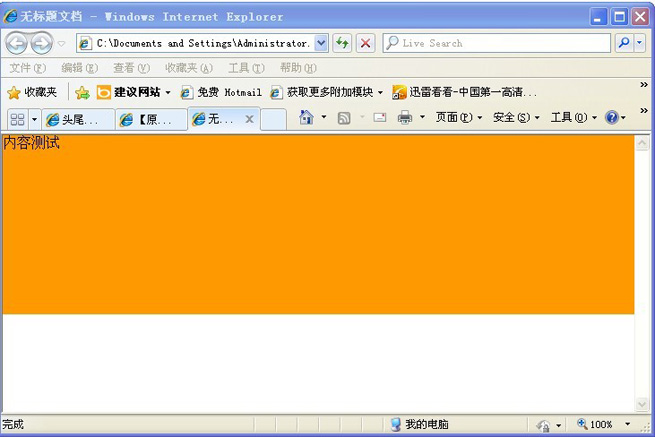Open the 收藏夹 favorites center button
The height and width of the screenshot is (437, 655).
click(x=32, y=92)
